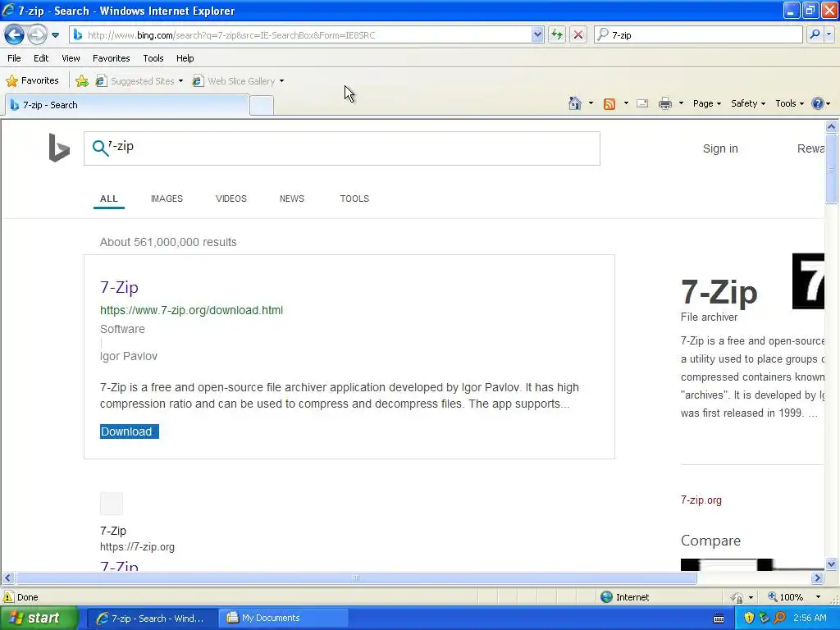Open Web Slice Gallery dropdown

coord(239,81)
